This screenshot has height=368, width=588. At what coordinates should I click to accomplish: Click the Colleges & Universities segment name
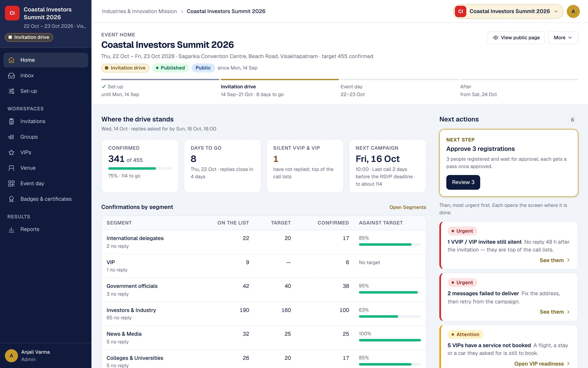[135, 358]
